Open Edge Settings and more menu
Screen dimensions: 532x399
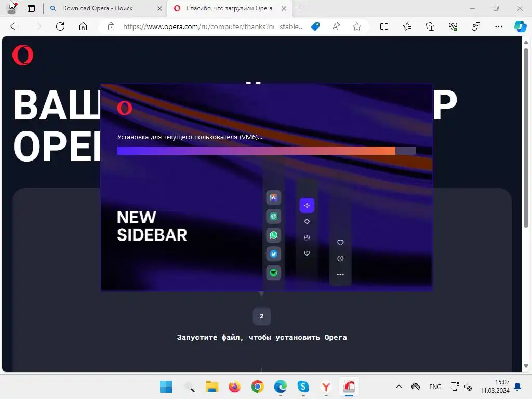point(498,26)
